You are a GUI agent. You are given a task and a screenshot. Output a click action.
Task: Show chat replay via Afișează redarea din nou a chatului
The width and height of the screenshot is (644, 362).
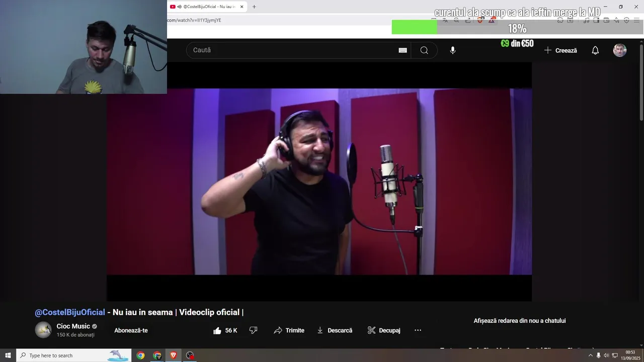click(520, 321)
